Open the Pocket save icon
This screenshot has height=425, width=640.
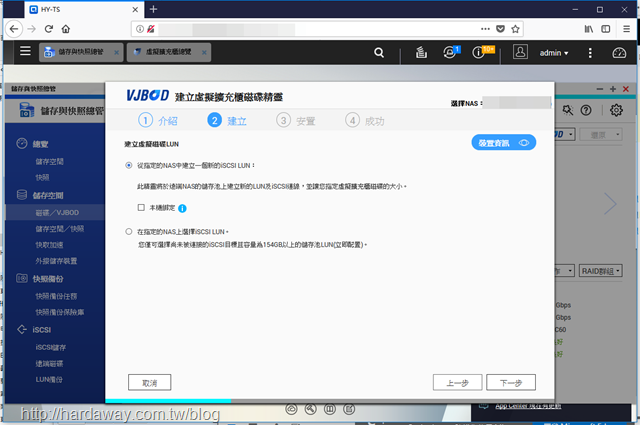pyautogui.click(x=500, y=29)
